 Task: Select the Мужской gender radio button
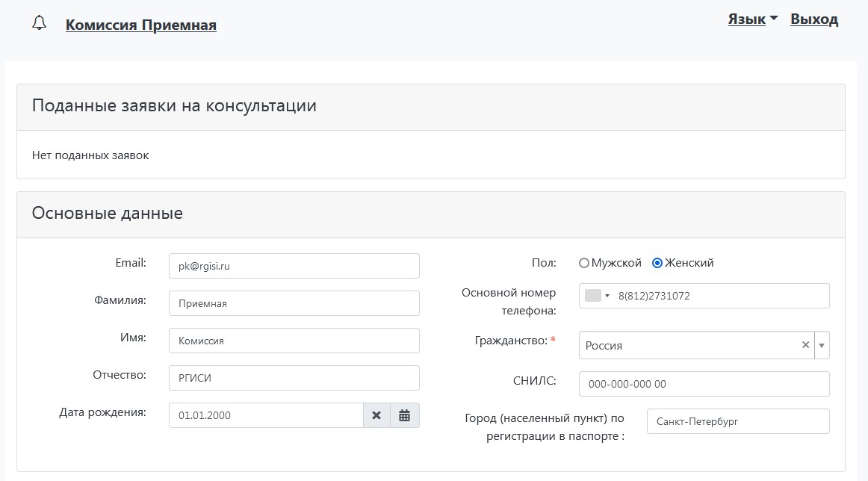coord(584,263)
